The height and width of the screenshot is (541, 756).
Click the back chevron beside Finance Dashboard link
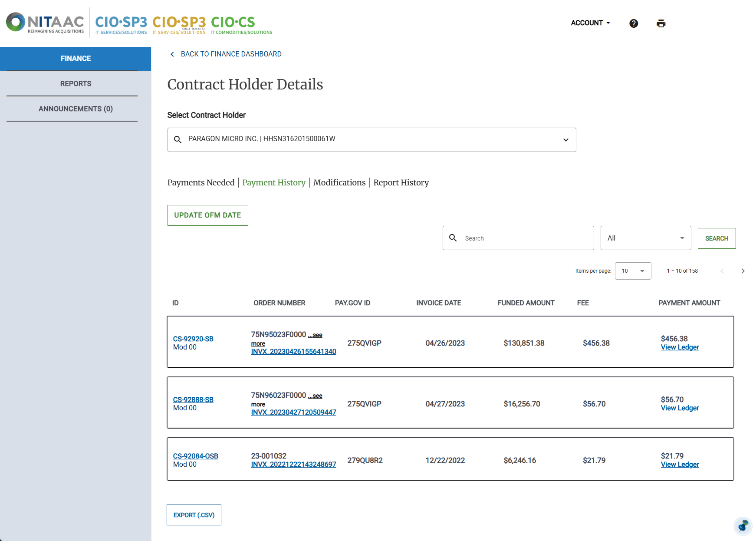point(172,54)
